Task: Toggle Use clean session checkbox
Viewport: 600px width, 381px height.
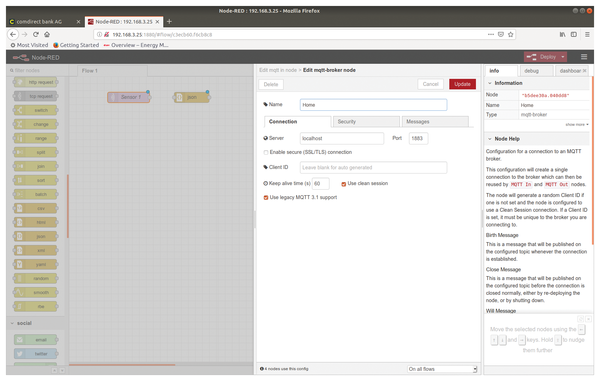Action: click(343, 184)
